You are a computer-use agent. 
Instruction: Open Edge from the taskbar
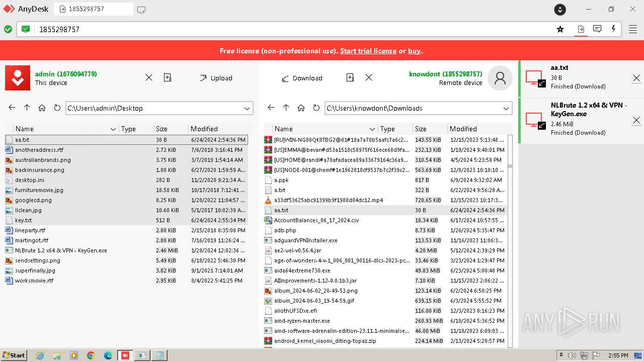pyautogui.click(x=108, y=355)
